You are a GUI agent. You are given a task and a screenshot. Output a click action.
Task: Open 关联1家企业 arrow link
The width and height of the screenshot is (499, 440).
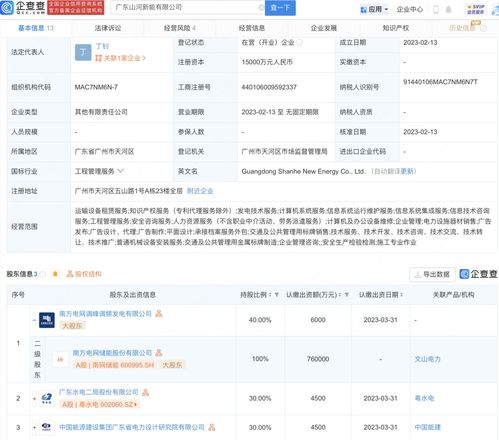pyautogui.click(x=120, y=58)
